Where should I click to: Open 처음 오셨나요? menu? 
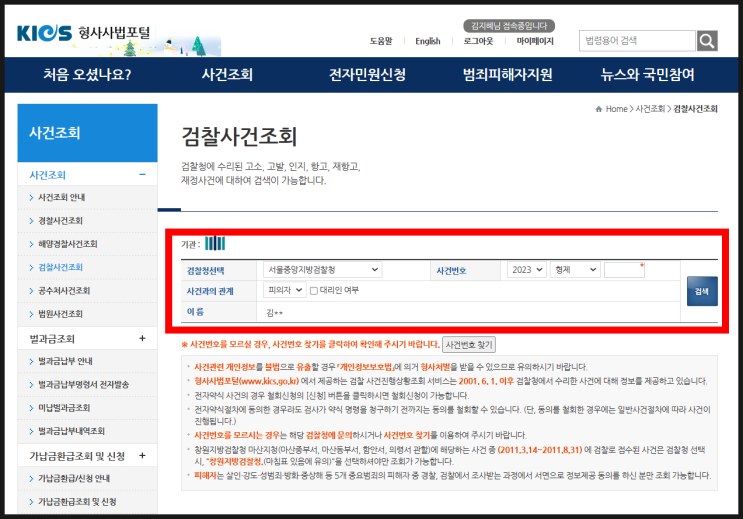click(87, 74)
